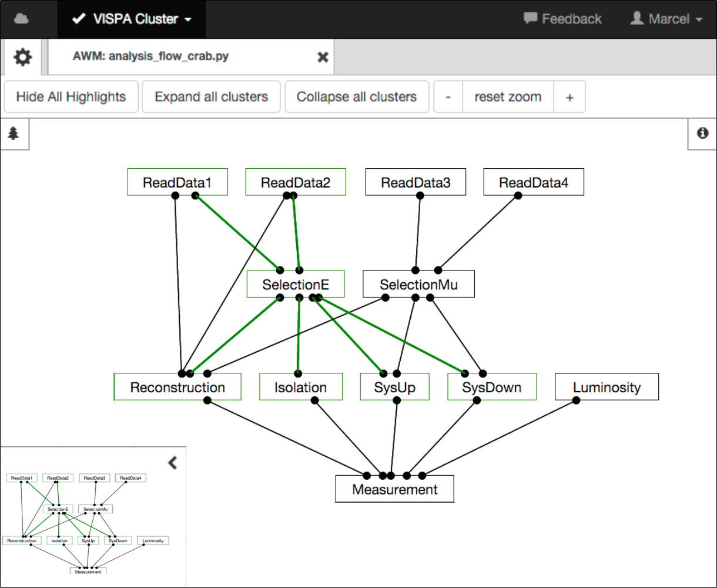The width and height of the screenshot is (717, 588).
Task: Select the SelectionE node
Action: [x=296, y=285]
